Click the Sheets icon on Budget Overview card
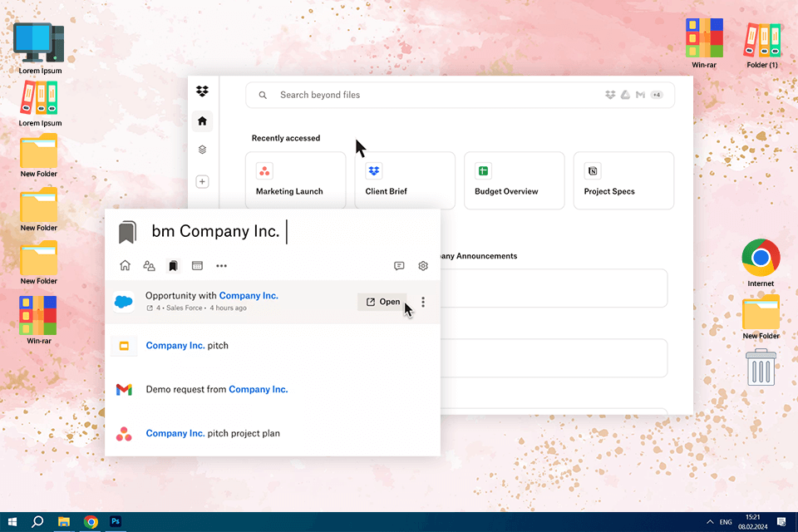798x532 pixels. tap(483, 171)
